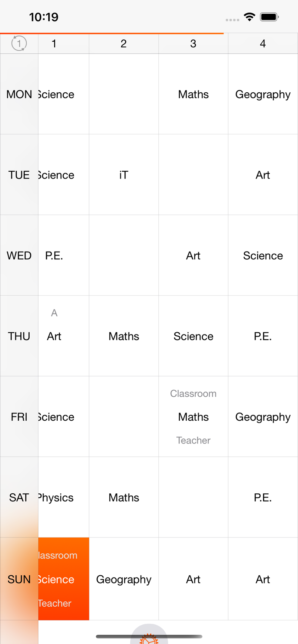This screenshot has height=644, width=298.
Task: Open Monday's Maths lesson
Action: point(193,94)
